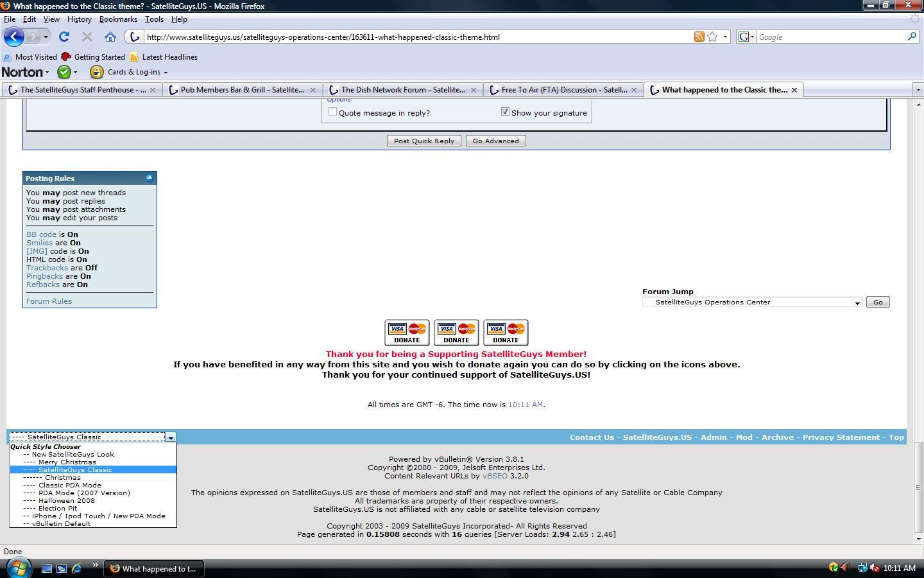Collapse the Quick Style Chooser dropdown arrow
The width and height of the screenshot is (924, 578).
[x=171, y=437]
